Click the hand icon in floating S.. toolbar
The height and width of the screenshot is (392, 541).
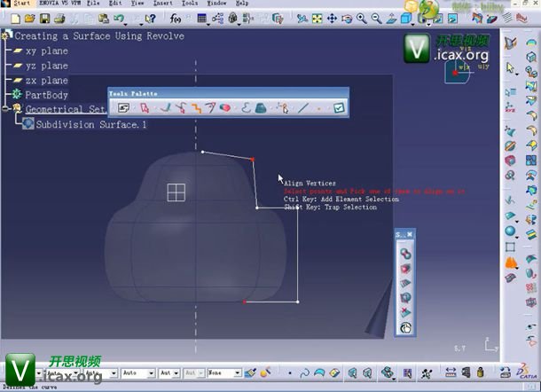coord(405,327)
